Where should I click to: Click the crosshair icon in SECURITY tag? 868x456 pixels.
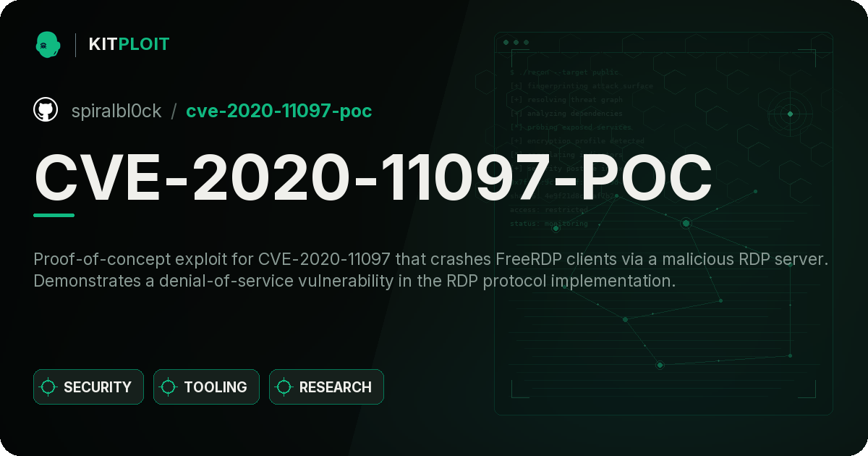(x=48, y=387)
